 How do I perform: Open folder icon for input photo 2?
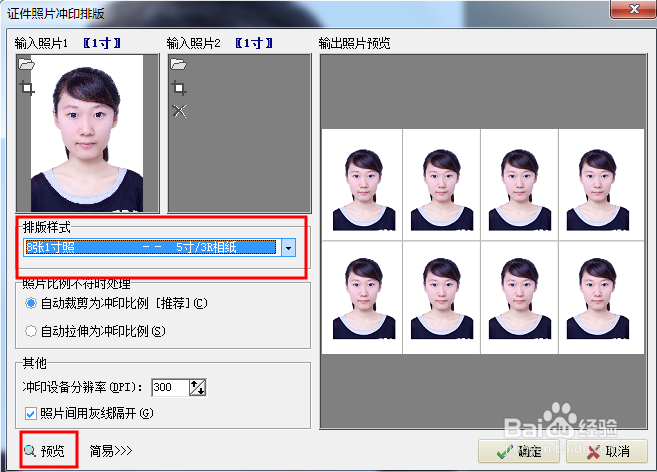pos(178,64)
